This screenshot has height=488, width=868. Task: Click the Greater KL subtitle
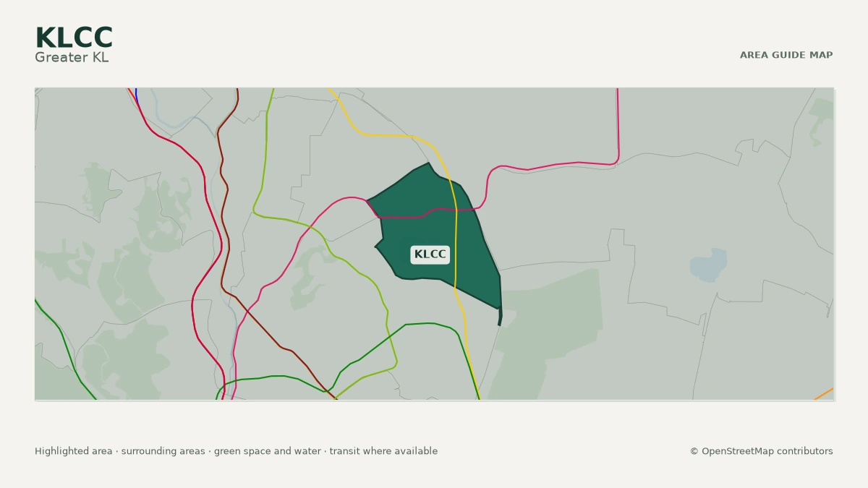click(72, 57)
